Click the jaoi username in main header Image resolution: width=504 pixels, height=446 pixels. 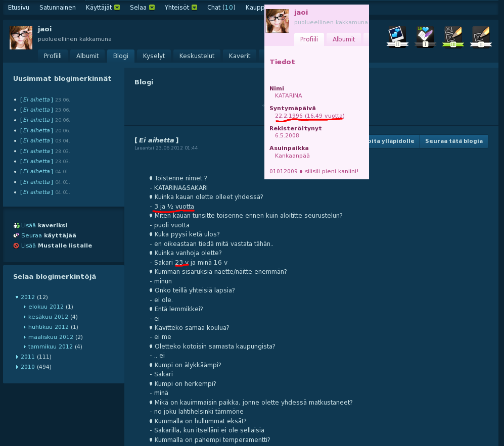(x=44, y=29)
